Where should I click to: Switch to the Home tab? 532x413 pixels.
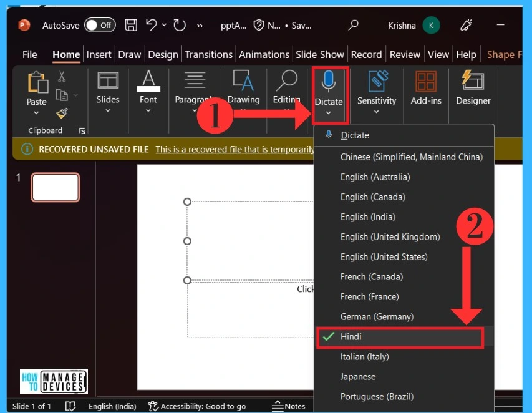click(66, 55)
